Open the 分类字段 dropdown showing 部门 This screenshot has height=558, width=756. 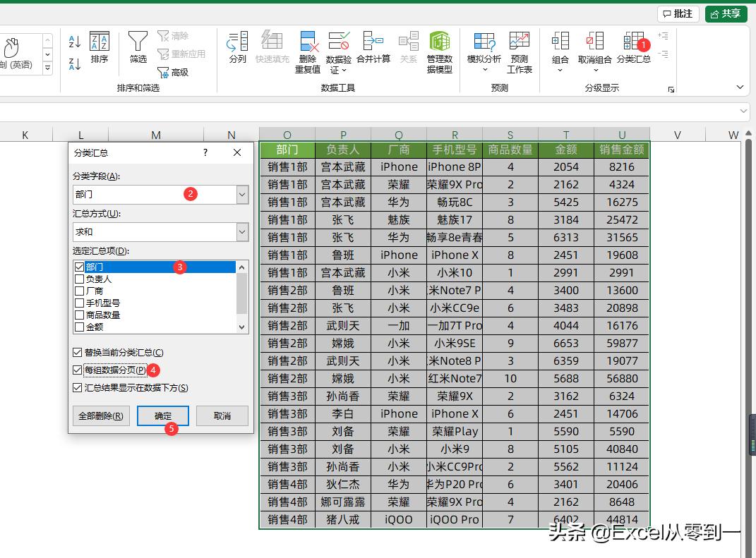tap(241, 193)
